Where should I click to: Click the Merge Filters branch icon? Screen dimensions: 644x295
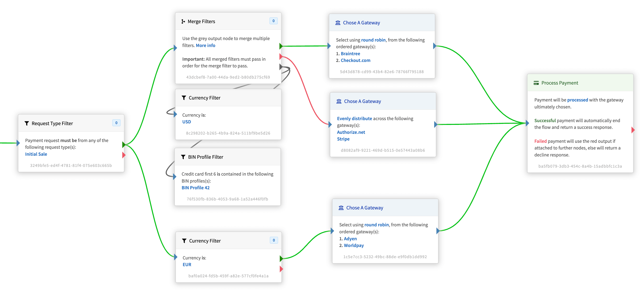(183, 21)
